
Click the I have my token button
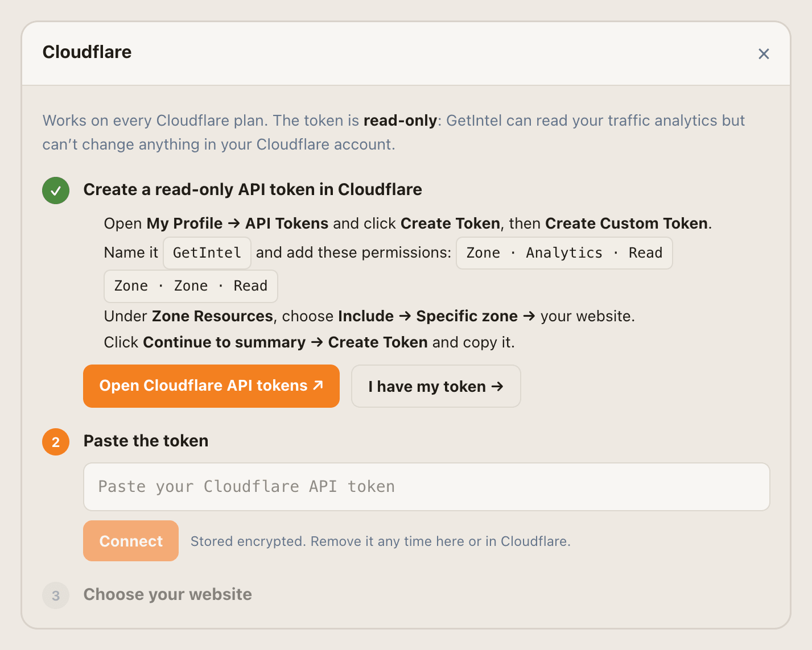click(x=436, y=386)
